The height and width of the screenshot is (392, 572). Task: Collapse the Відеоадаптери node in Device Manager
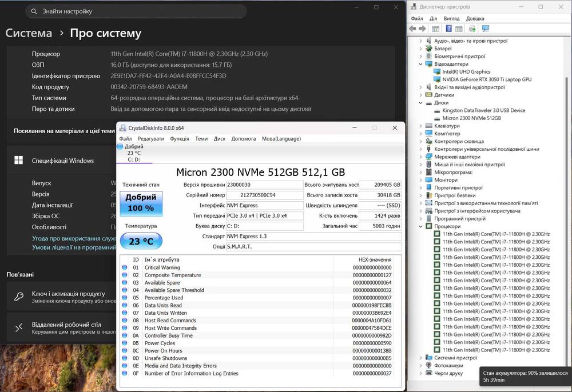pos(420,64)
